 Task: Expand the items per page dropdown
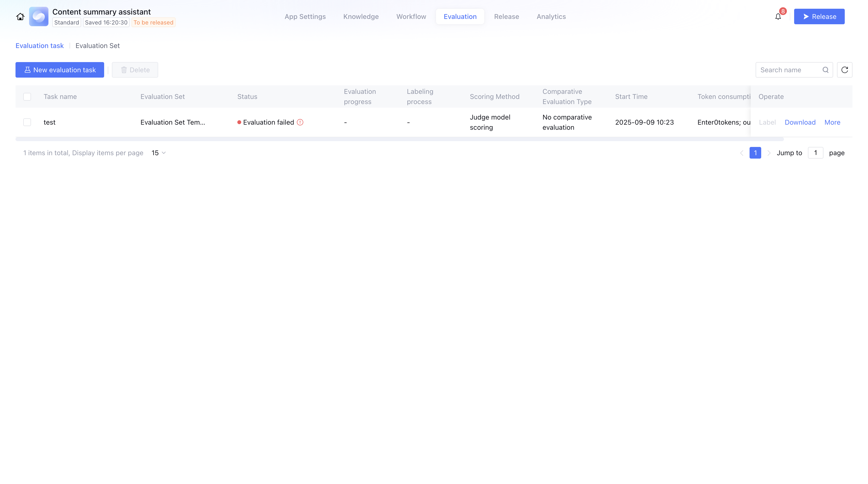click(x=158, y=153)
